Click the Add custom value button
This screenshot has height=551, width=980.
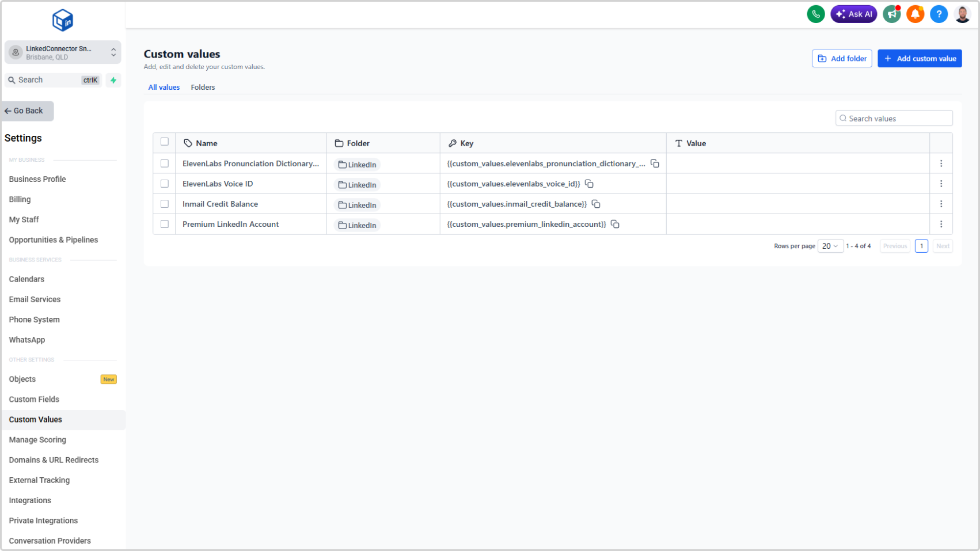(919, 59)
